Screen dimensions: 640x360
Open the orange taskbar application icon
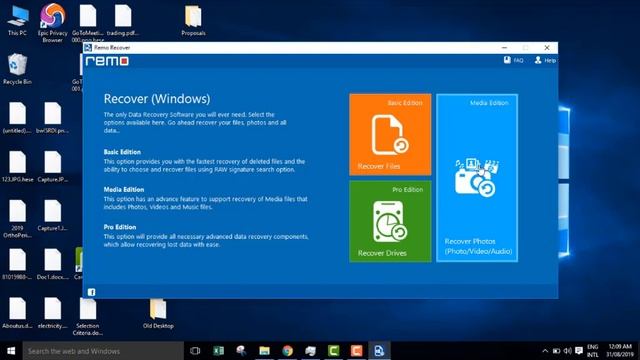pyautogui.click(x=356, y=351)
